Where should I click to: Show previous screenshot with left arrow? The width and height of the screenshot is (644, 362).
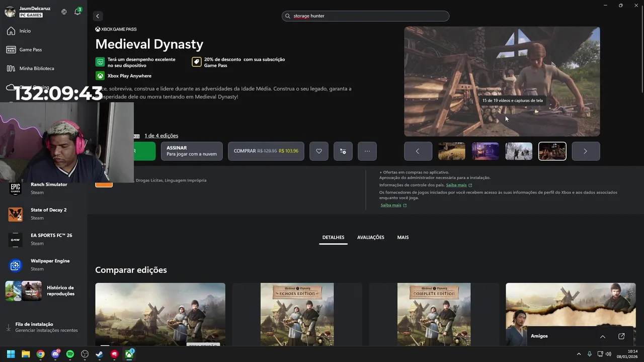pyautogui.click(x=418, y=151)
